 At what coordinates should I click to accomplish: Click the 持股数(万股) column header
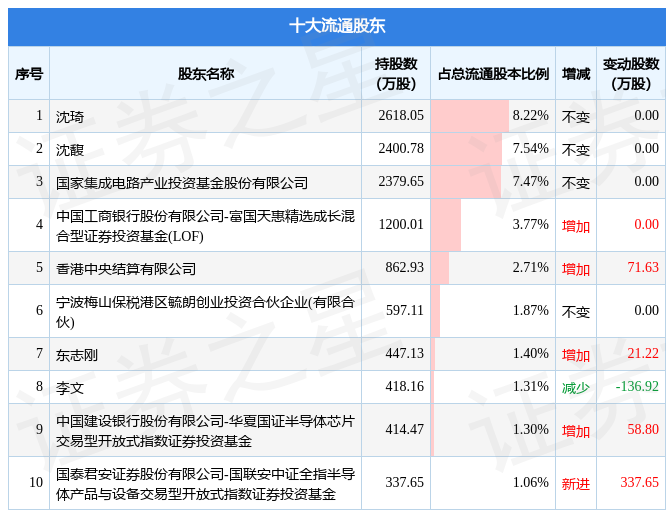[x=396, y=73]
